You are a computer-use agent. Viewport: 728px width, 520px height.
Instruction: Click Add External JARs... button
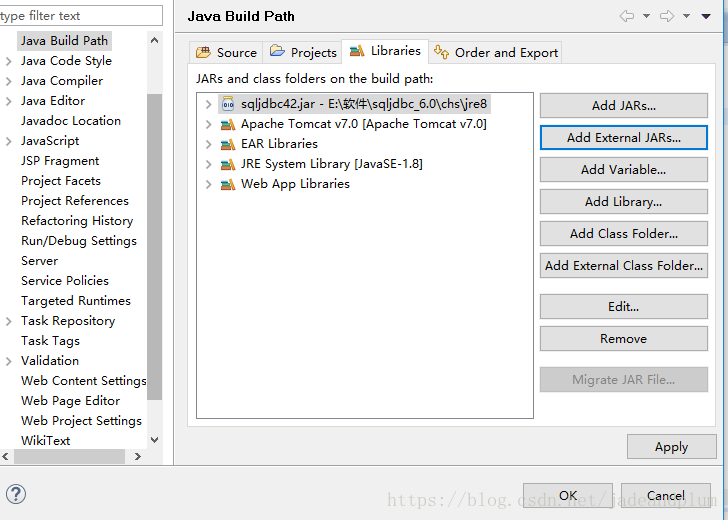tap(624, 137)
